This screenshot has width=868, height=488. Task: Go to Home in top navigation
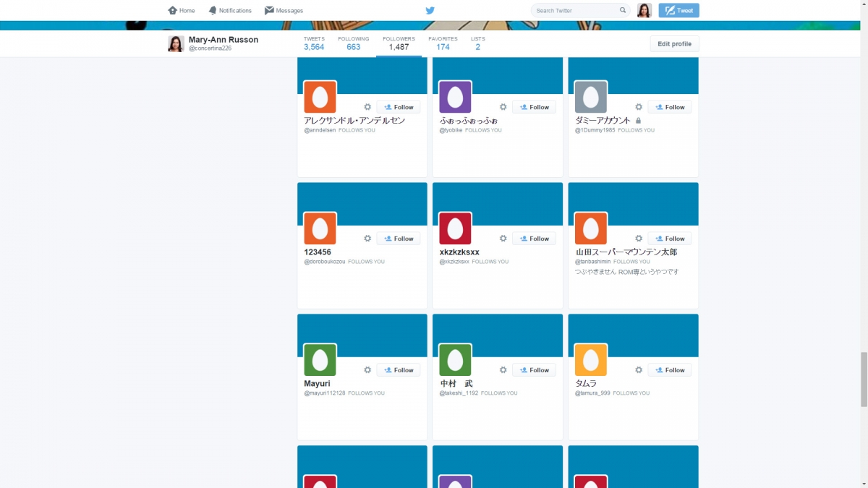(182, 11)
